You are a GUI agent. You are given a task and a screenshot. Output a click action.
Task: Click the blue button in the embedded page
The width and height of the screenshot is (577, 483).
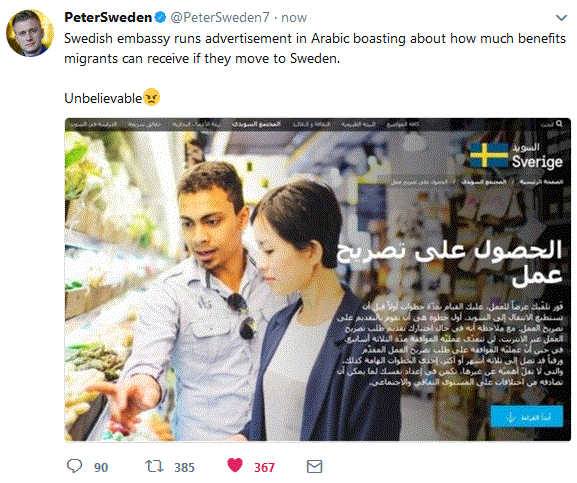tap(527, 416)
